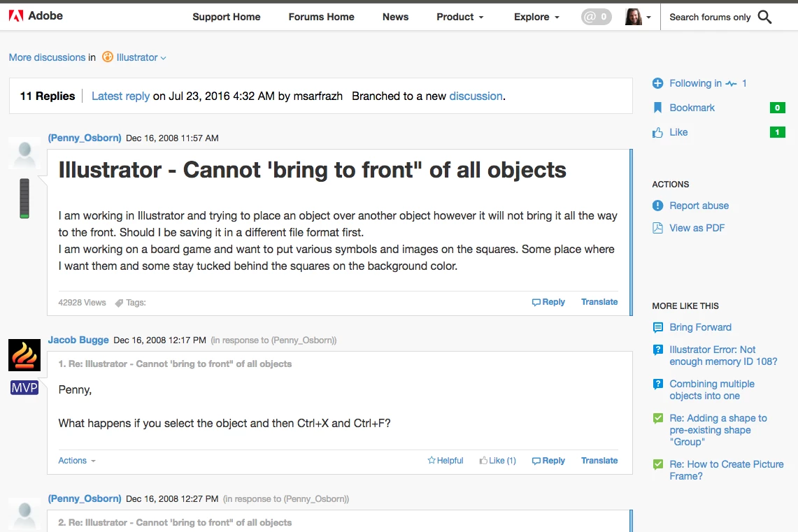Screen dimensions: 798x532
Task: Click the MVP badge under Jacob Bugge
Action: pos(24,387)
